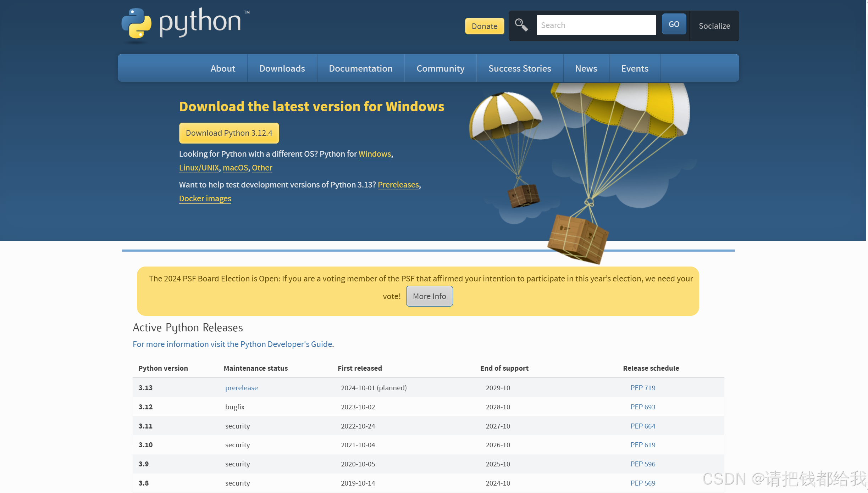Open the Python Developer's Guide link
This screenshot has height=493, width=868.
(x=232, y=344)
